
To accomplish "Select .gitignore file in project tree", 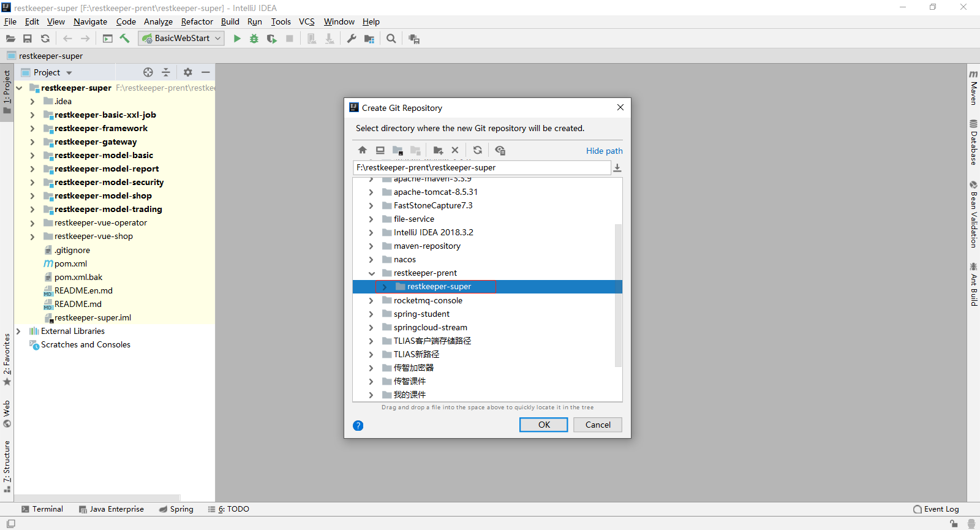I will click(x=72, y=251).
